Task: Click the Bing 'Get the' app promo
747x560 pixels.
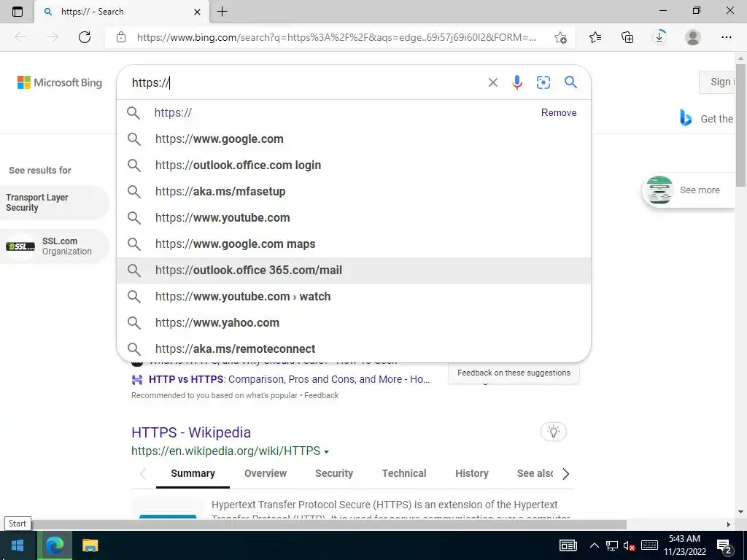Action: coord(706,119)
